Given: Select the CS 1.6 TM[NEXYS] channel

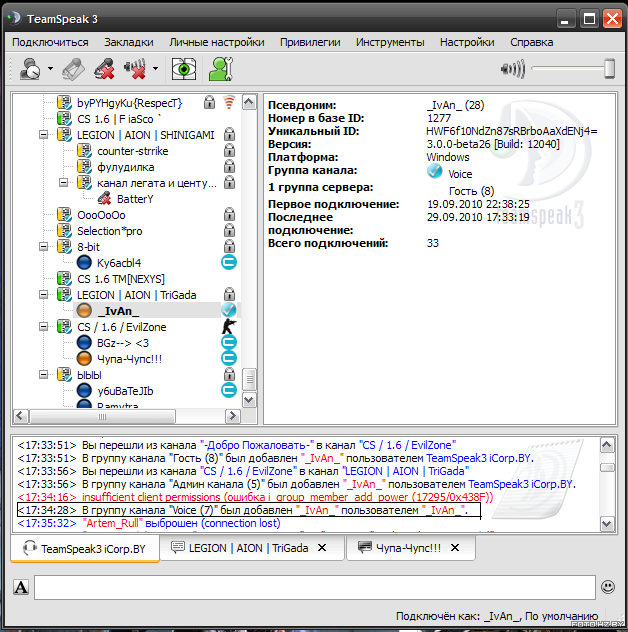Looking at the screenshot, I should [121, 279].
